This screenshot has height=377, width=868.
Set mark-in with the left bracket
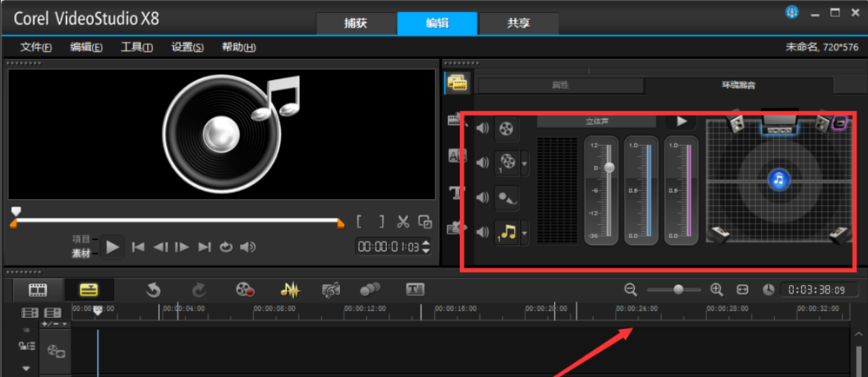359,222
